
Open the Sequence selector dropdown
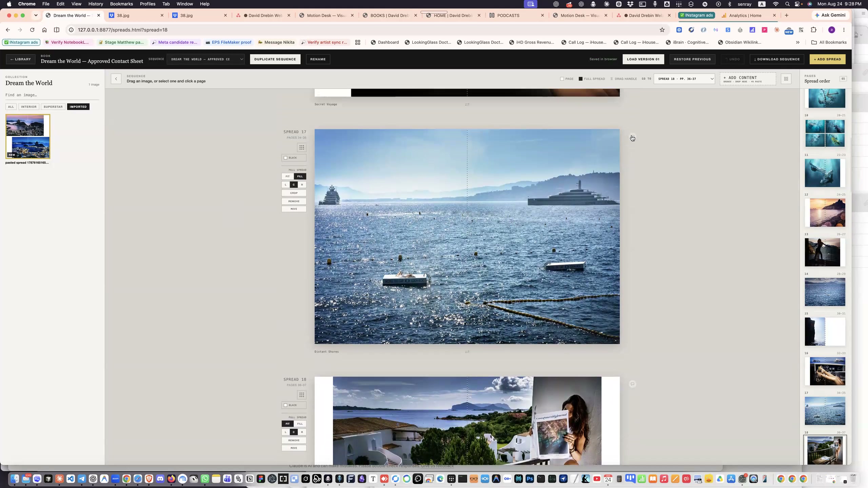[x=205, y=59]
